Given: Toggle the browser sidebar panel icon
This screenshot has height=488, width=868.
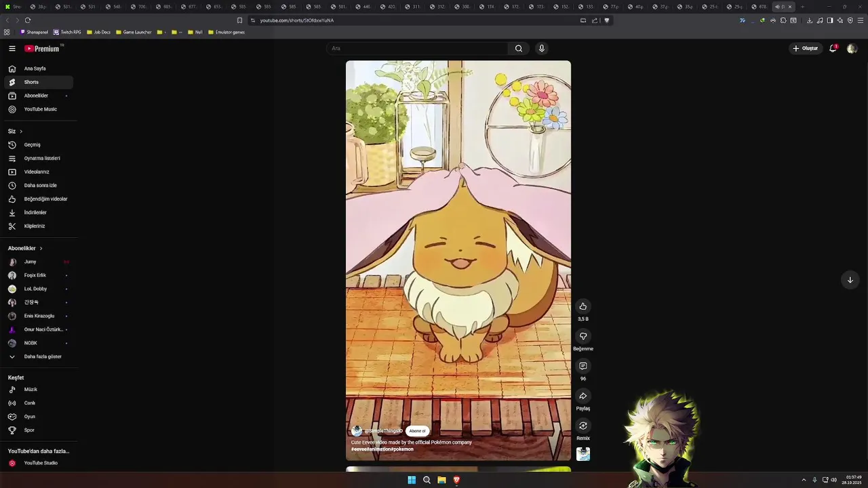Looking at the screenshot, I should point(829,20).
